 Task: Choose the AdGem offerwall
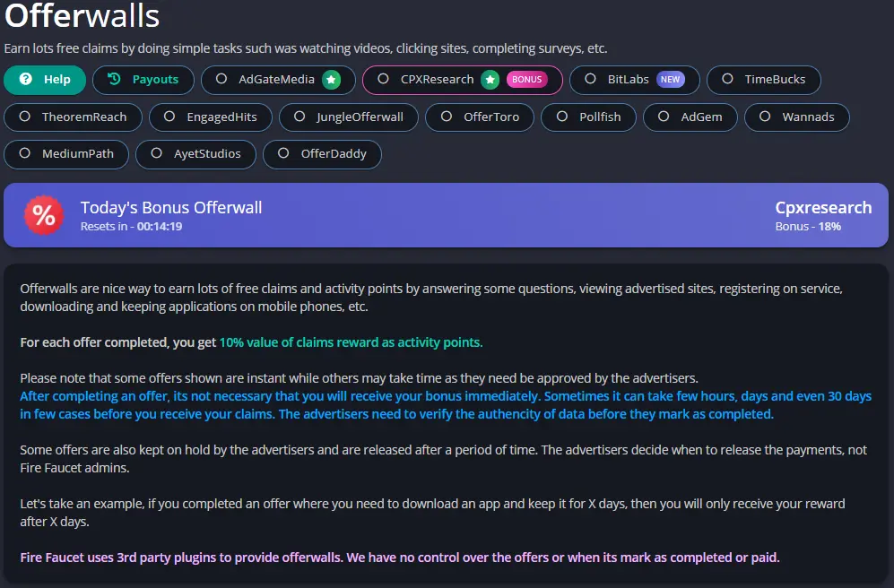point(690,117)
